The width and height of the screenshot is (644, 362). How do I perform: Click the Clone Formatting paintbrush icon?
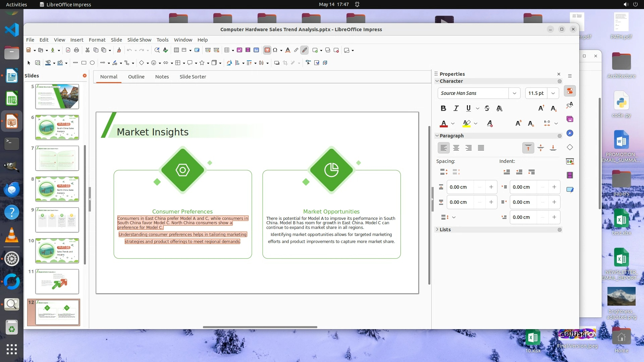(x=119, y=50)
